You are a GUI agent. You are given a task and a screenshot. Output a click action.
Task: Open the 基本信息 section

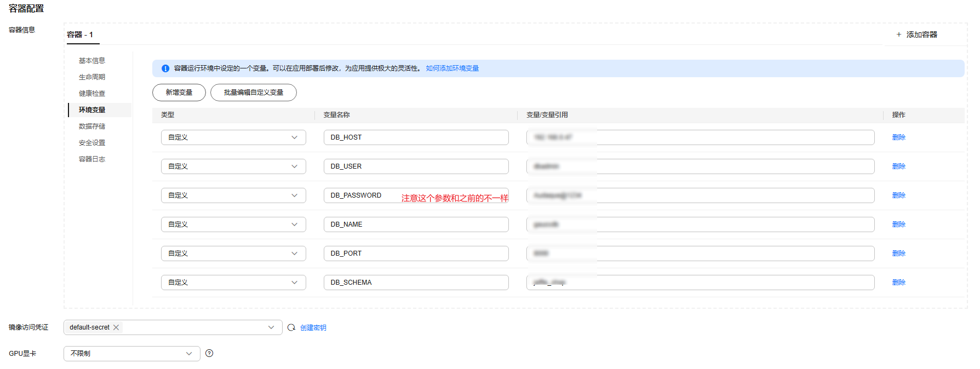(92, 61)
